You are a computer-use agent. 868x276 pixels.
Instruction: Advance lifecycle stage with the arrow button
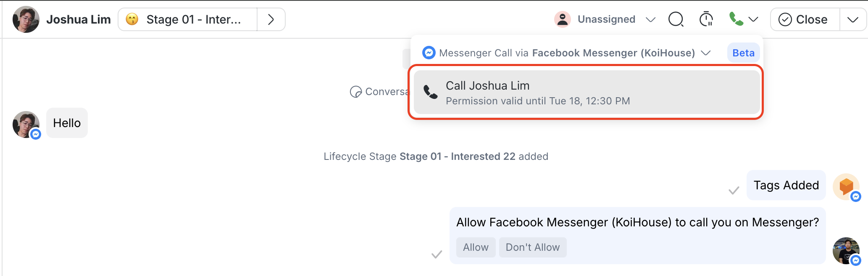[x=271, y=19]
